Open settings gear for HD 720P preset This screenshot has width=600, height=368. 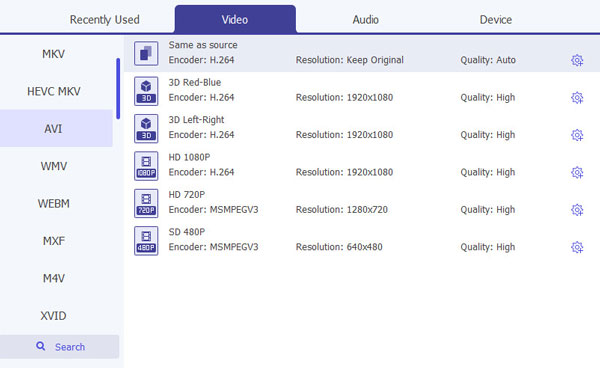pyautogui.click(x=577, y=210)
